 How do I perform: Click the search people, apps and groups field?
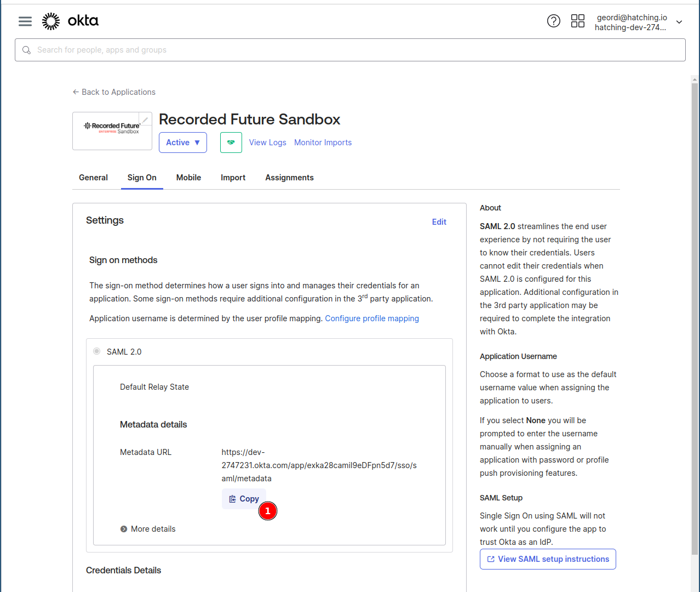351,50
